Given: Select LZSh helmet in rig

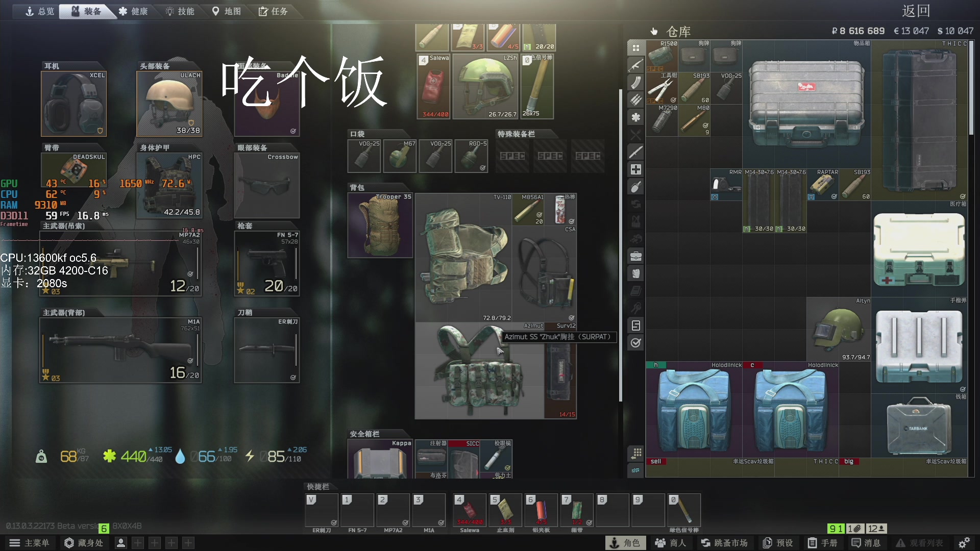Looking at the screenshot, I should coord(485,87).
